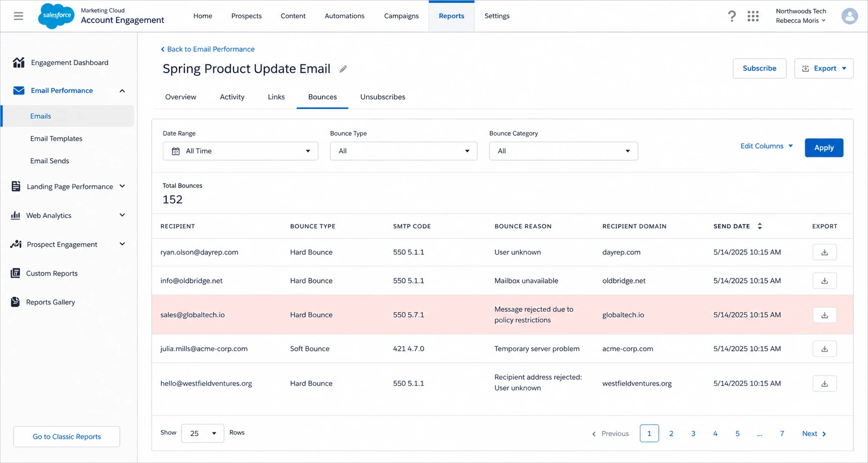The height and width of the screenshot is (463, 868).
Task: Open Email Sends in sidebar
Action: coord(50,161)
